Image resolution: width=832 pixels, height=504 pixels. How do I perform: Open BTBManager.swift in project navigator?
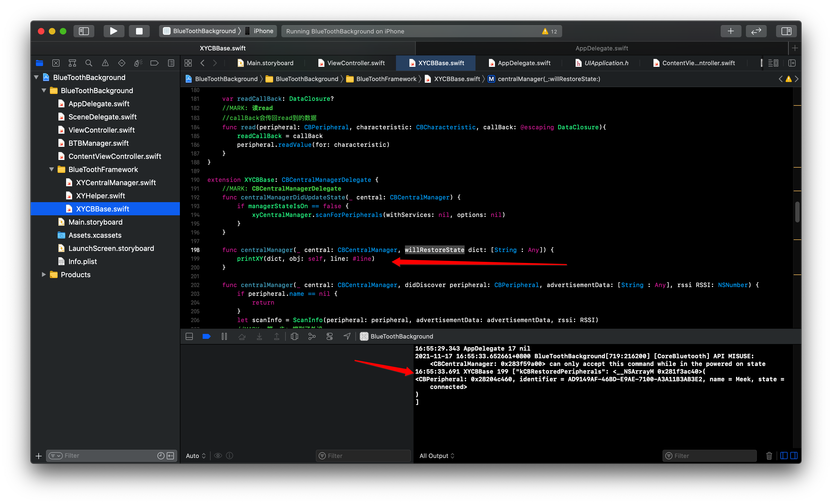[98, 143]
